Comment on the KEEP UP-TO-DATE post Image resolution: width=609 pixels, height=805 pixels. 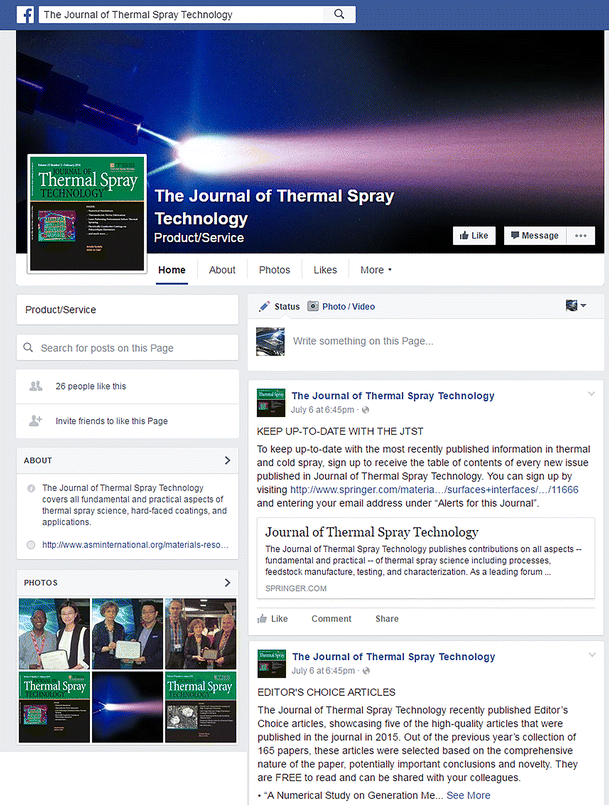pos(331,619)
